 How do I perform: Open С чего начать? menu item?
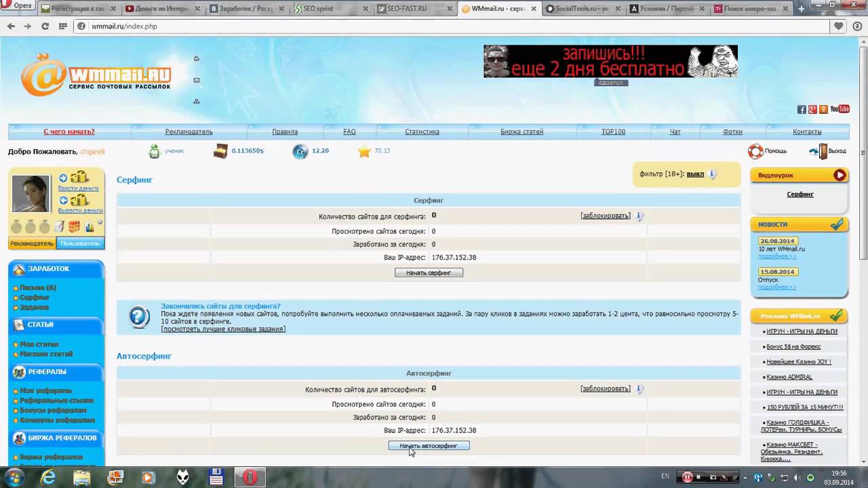click(69, 131)
